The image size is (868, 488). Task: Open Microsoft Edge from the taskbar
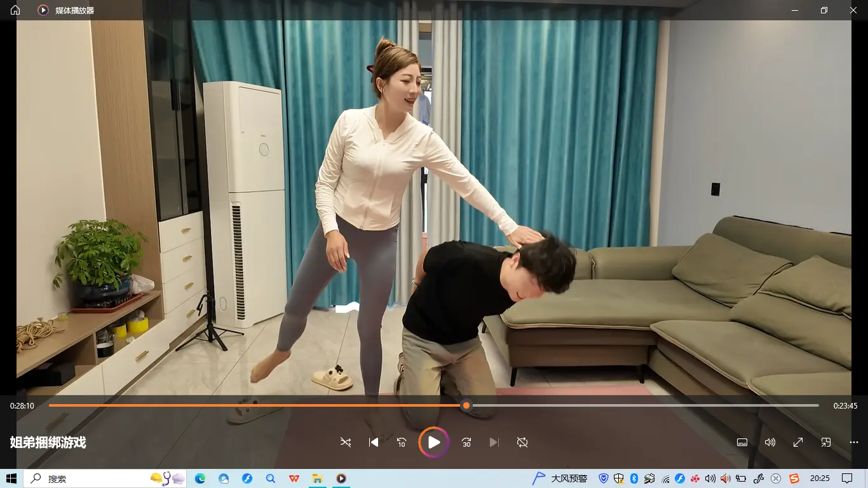[200, 478]
